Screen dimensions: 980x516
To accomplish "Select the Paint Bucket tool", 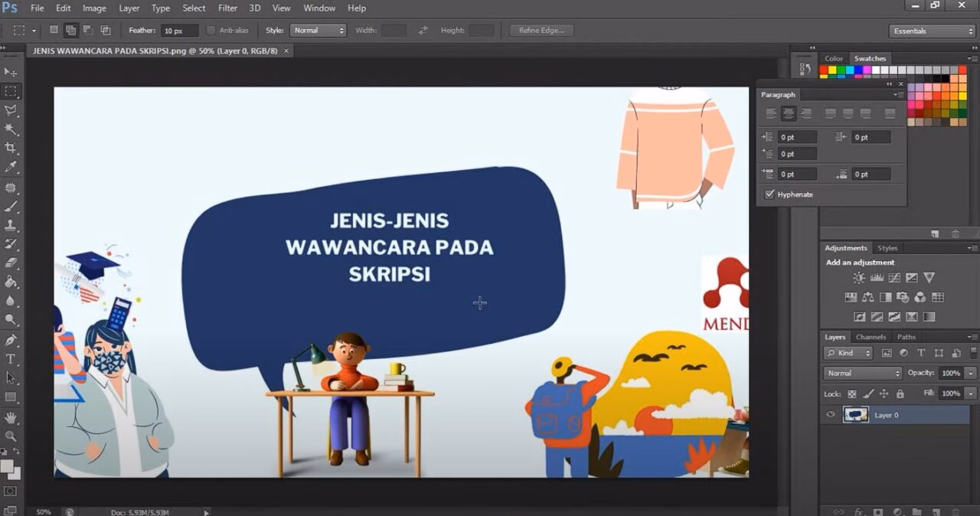I will (11, 282).
